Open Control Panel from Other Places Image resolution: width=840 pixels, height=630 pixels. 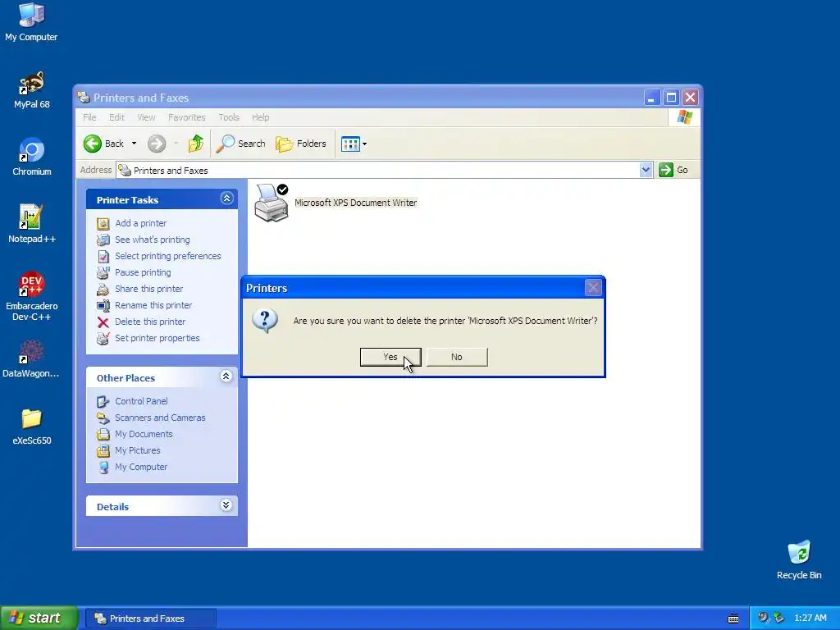[141, 401]
